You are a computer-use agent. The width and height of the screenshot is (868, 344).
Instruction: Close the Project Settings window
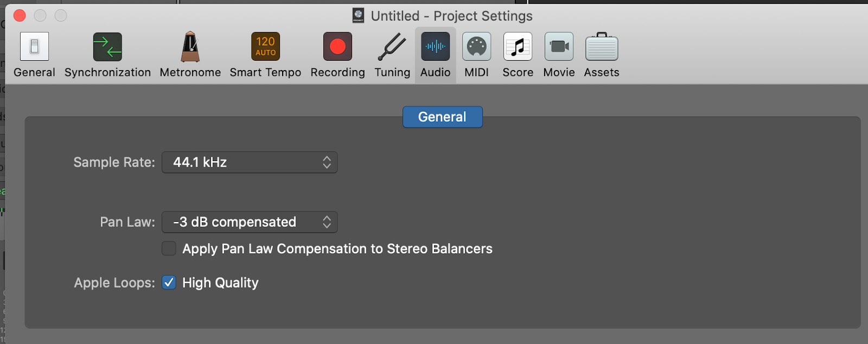20,16
